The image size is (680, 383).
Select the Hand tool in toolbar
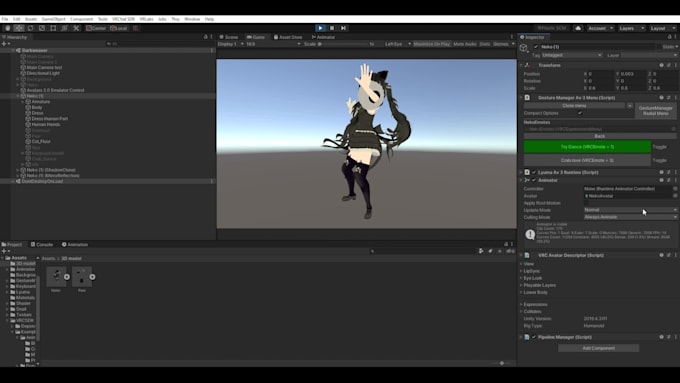pos(7,28)
